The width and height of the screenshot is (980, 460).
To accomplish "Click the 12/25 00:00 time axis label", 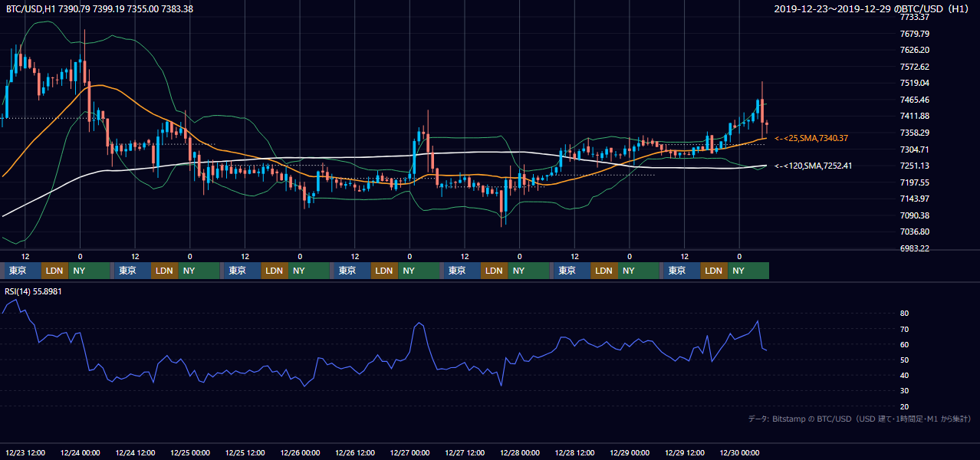I will tap(190, 453).
